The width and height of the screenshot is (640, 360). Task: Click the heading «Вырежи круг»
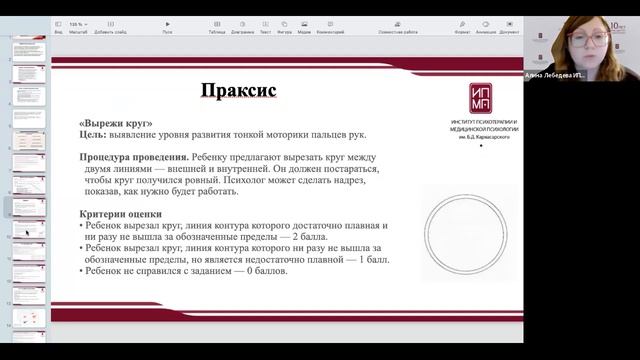pyautogui.click(x=116, y=123)
